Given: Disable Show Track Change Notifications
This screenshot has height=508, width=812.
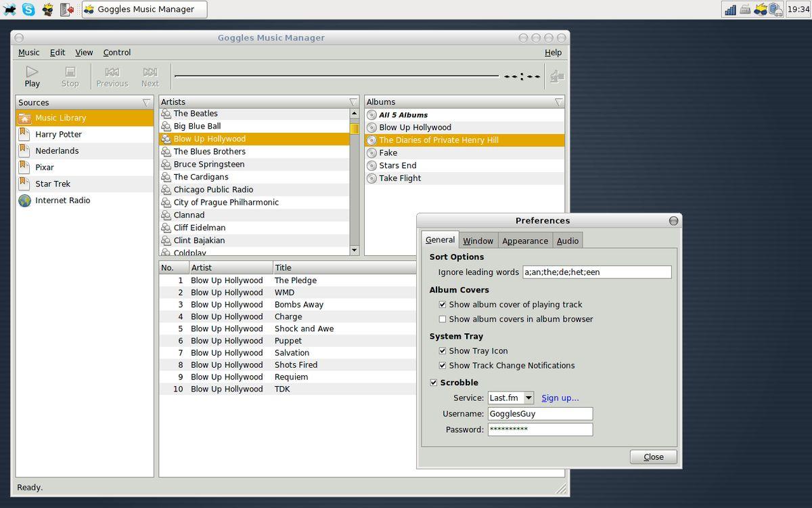Looking at the screenshot, I should click(443, 366).
